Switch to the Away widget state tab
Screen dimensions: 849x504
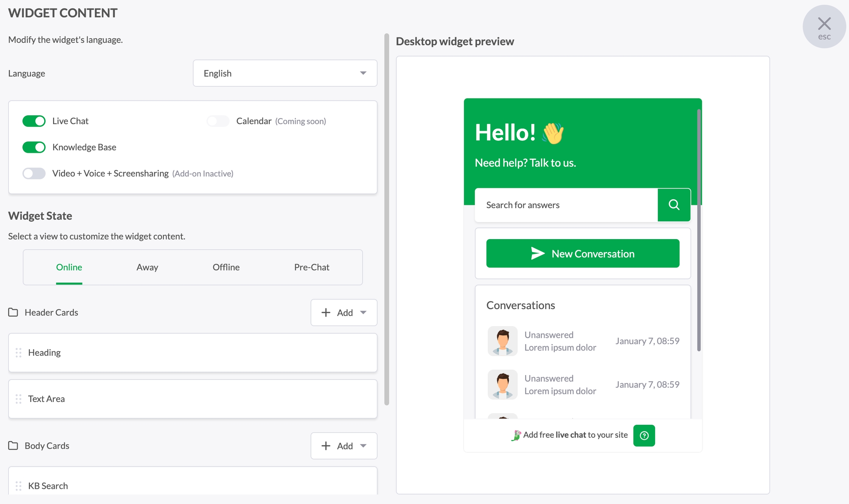(147, 267)
